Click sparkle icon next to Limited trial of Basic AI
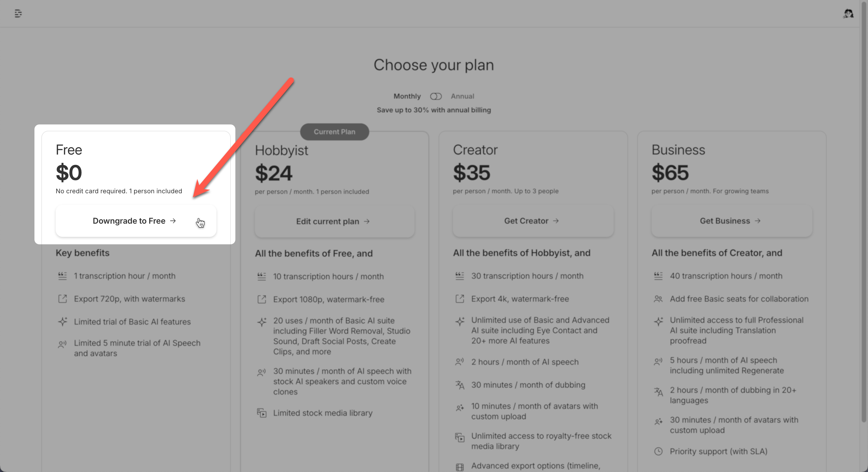 coord(62,321)
